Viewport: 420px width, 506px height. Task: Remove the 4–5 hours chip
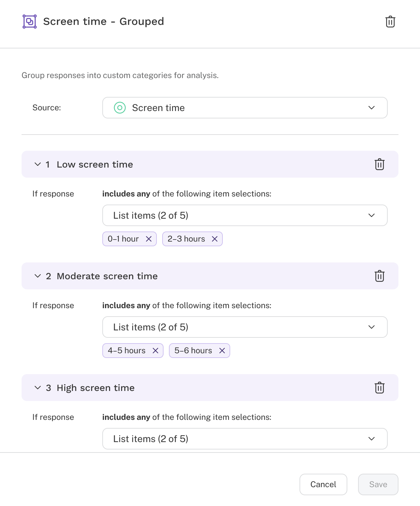click(155, 351)
